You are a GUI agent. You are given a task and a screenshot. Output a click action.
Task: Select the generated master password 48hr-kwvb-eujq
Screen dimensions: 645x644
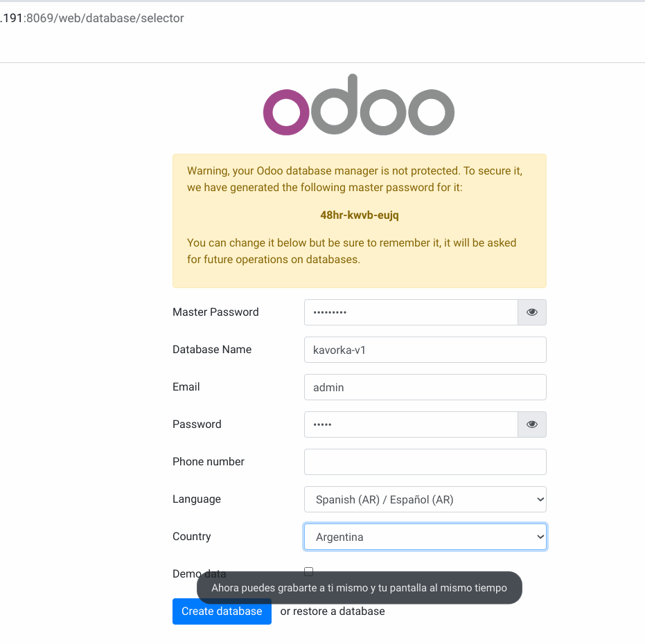(360, 215)
